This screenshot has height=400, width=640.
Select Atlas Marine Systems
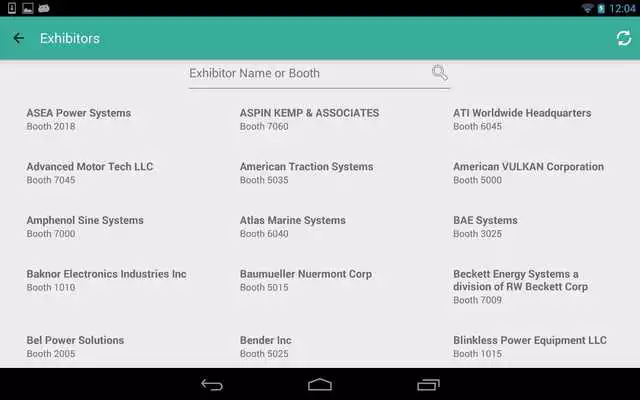click(x=293, y=227)
